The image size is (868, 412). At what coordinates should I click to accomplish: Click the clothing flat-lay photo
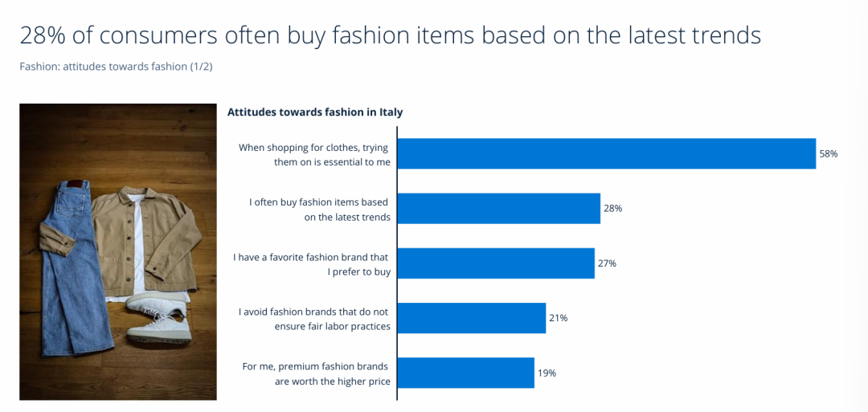coord(118,251)
